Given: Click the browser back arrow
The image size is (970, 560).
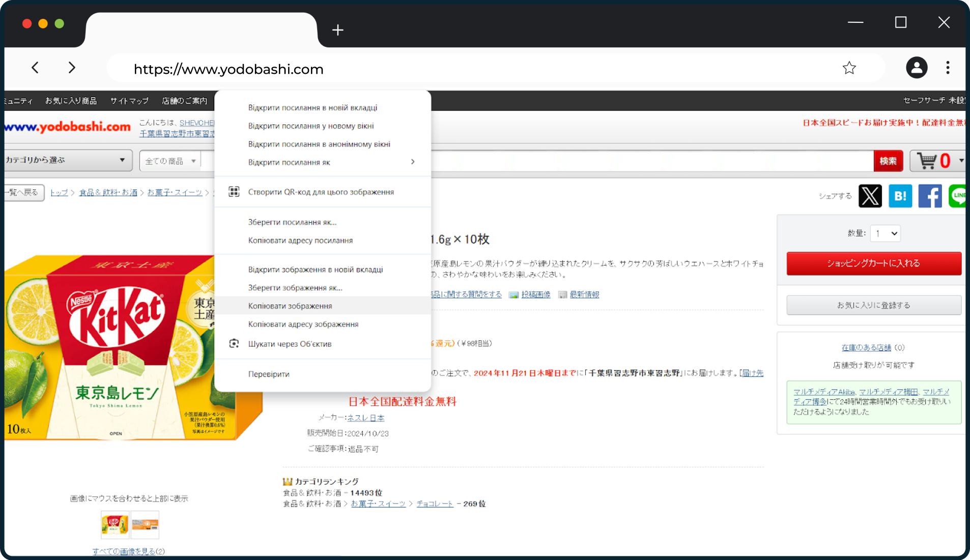Looking at the screenshot, I should [x=35, y=68].
